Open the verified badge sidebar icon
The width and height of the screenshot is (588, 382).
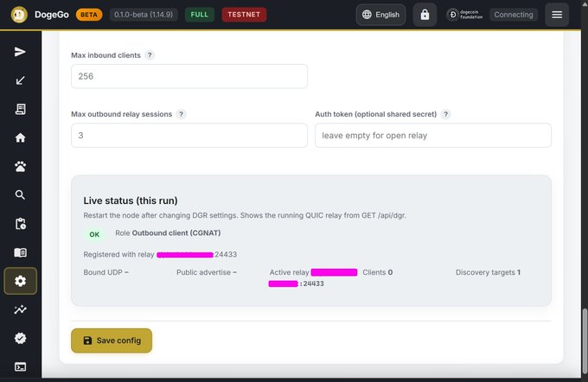(x=20, y=338)
